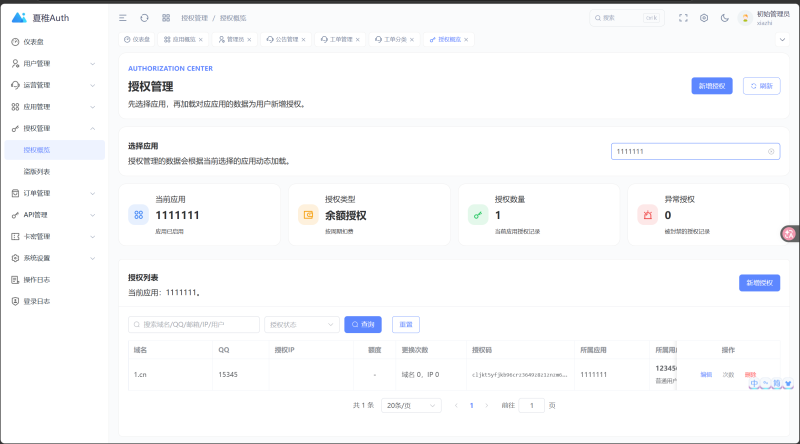Collapse the sidebar with the hamburger icon

click(123, 18)
